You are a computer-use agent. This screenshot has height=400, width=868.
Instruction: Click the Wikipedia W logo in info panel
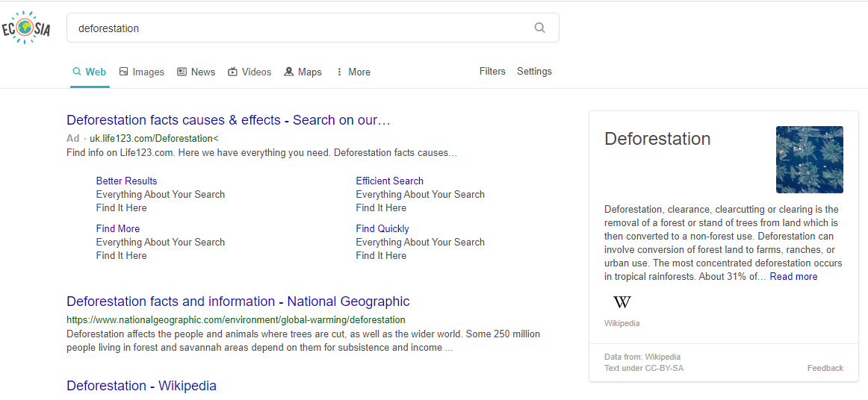coord(622,302)
